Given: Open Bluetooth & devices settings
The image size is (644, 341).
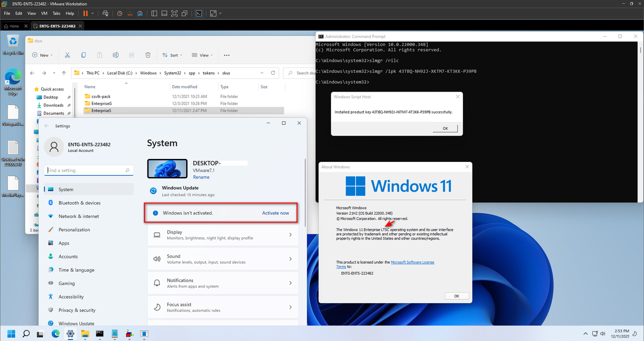Looking at the screenshot, I should [x=89, y=203].
